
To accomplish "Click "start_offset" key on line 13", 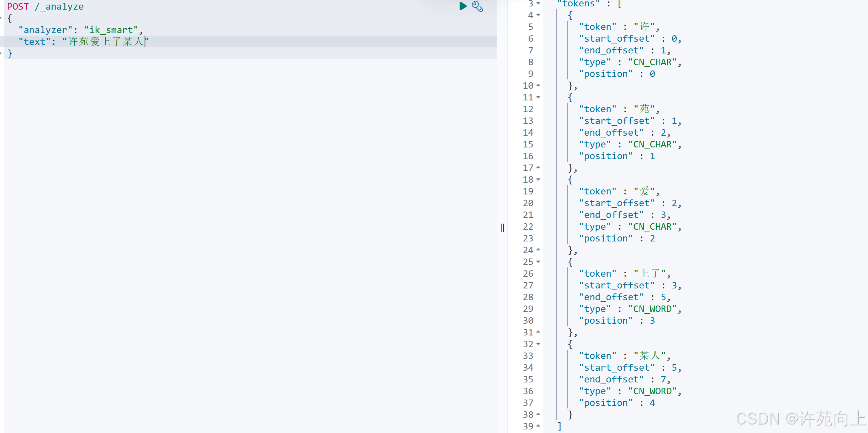I will 617,121.
